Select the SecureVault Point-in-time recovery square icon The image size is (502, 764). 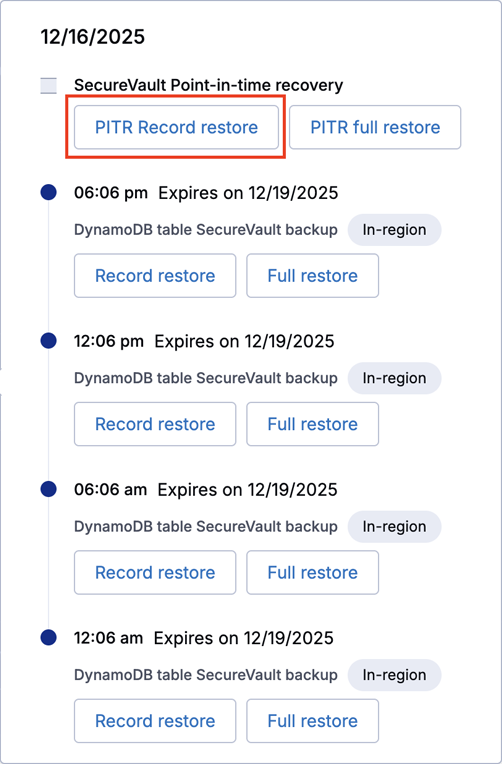(x=48, y=85)
